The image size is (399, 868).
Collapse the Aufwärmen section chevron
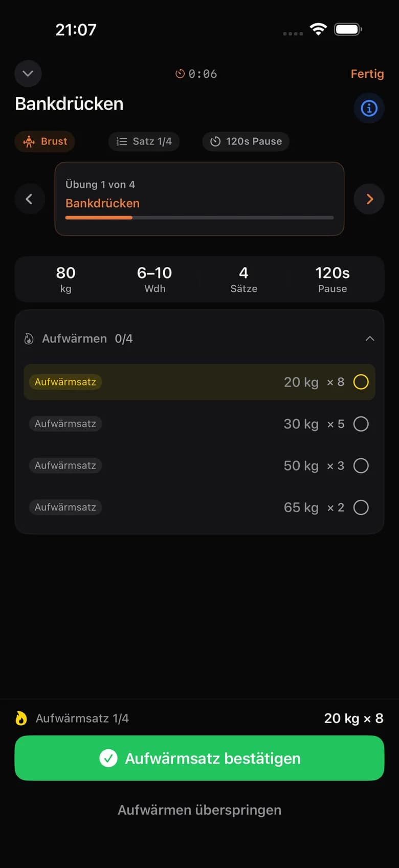[x=370, y=338]
